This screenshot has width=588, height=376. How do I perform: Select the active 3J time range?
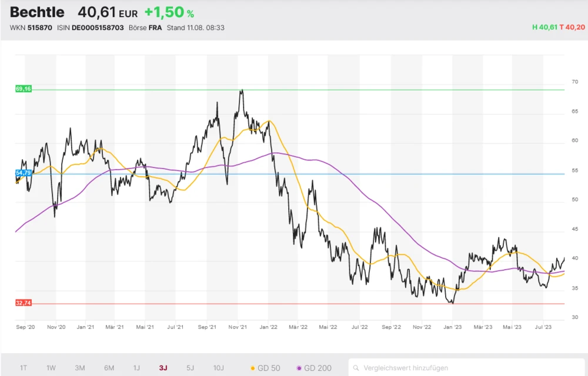[x=163, y=368]
